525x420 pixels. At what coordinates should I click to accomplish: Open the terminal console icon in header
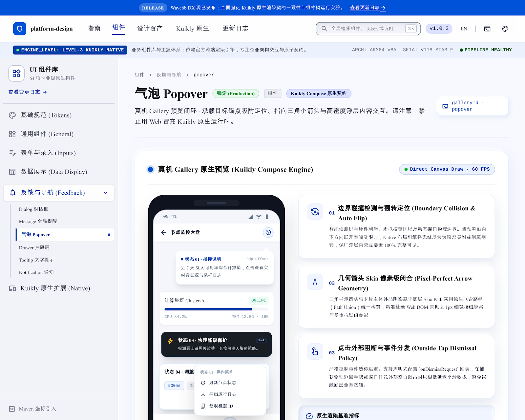[x=487, y=29]
